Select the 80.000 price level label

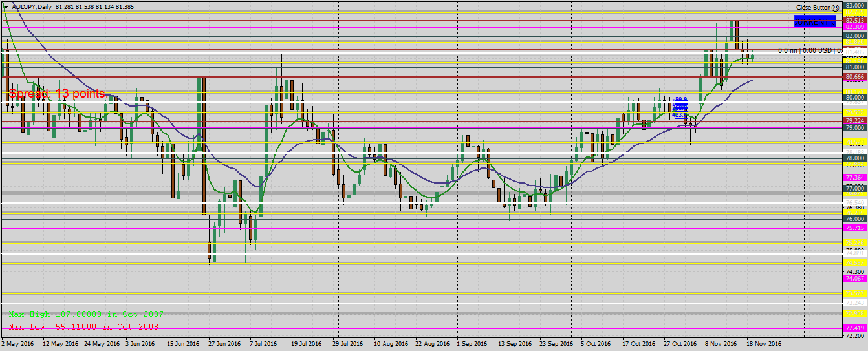click(855, 97)
